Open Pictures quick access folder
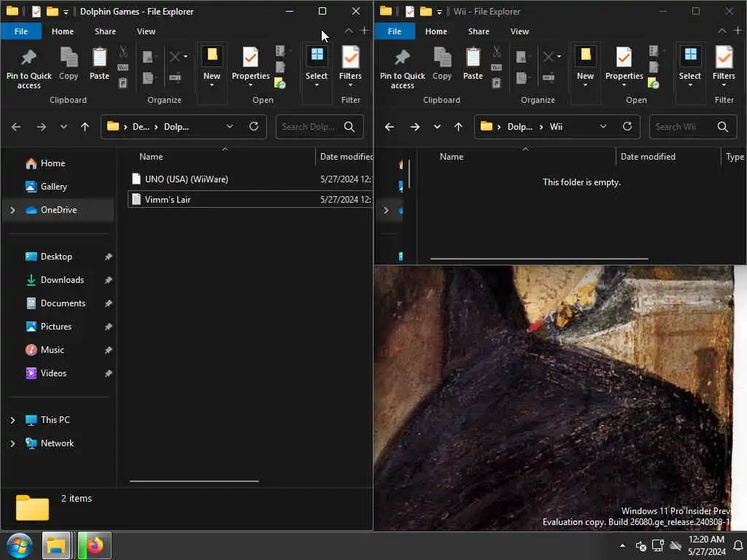Screen dimensions: 747x560 58,327
